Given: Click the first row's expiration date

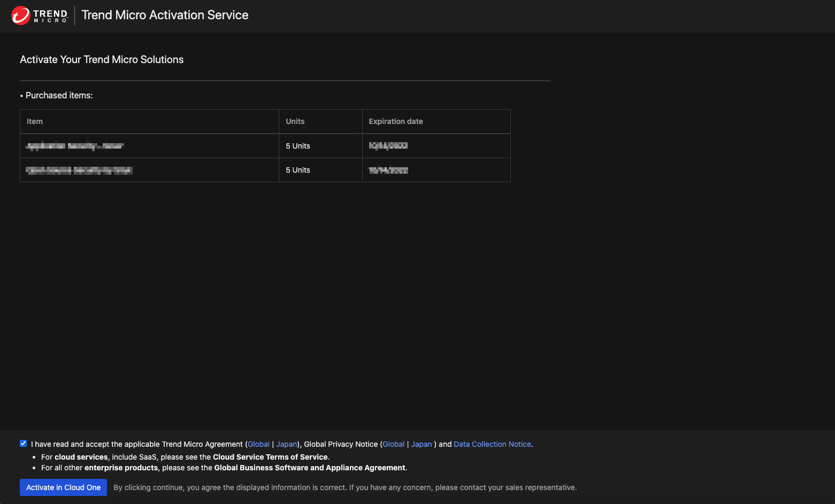Looking at the screenshot, I should [x=388, y=146].
